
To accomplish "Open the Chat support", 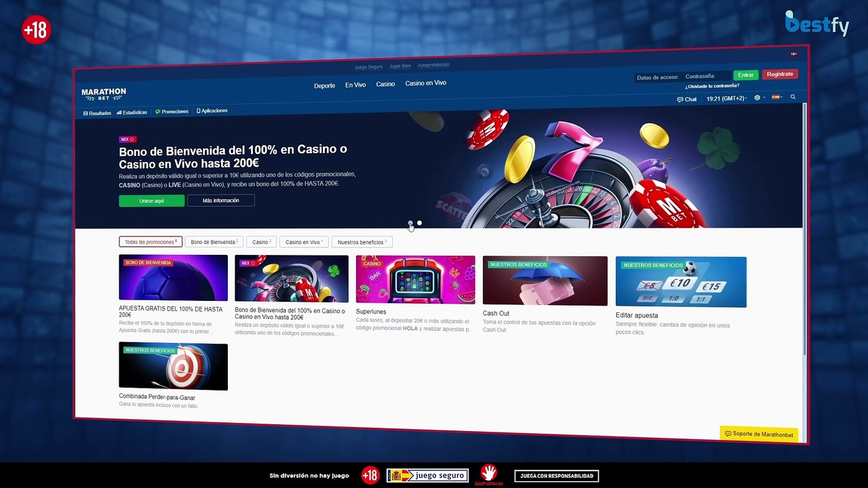I will [687, 99].
